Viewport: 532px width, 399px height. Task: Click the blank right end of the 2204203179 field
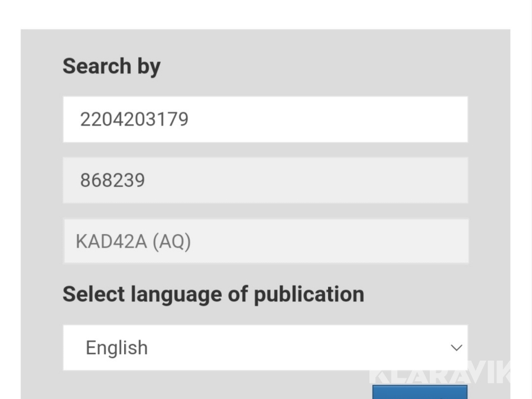click(414, 119)
